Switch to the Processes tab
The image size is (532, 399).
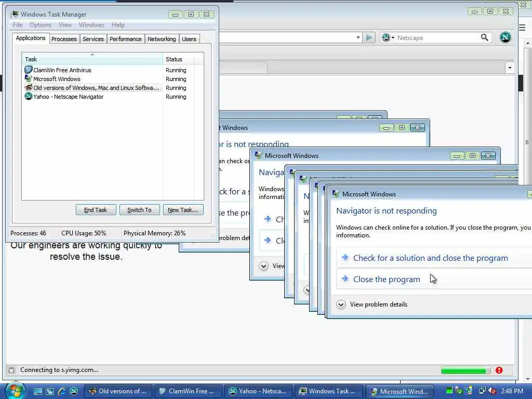point(64,39)
